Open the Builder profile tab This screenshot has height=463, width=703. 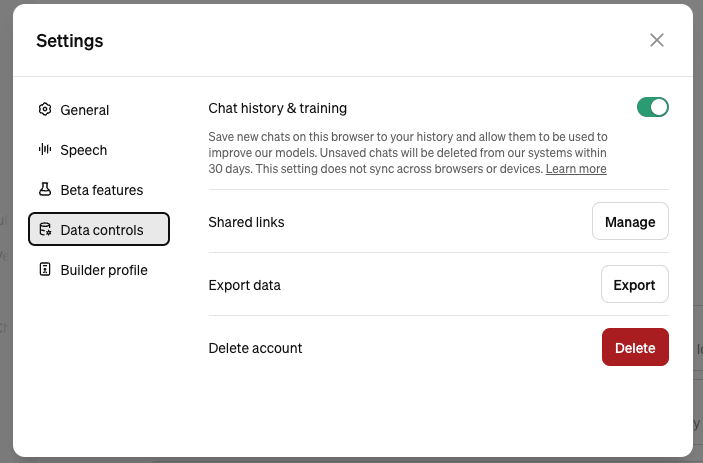(99, 269)
